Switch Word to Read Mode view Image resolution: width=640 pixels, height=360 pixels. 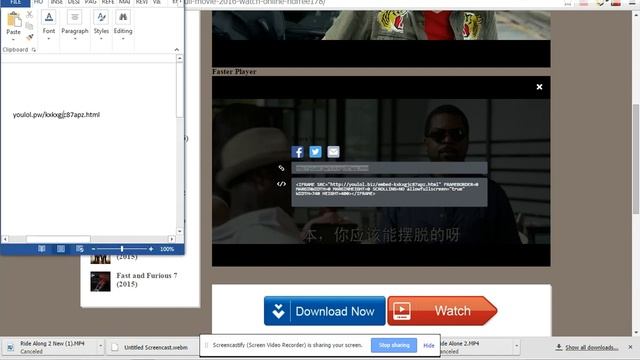pyautogui.click(x=42, y=249)
